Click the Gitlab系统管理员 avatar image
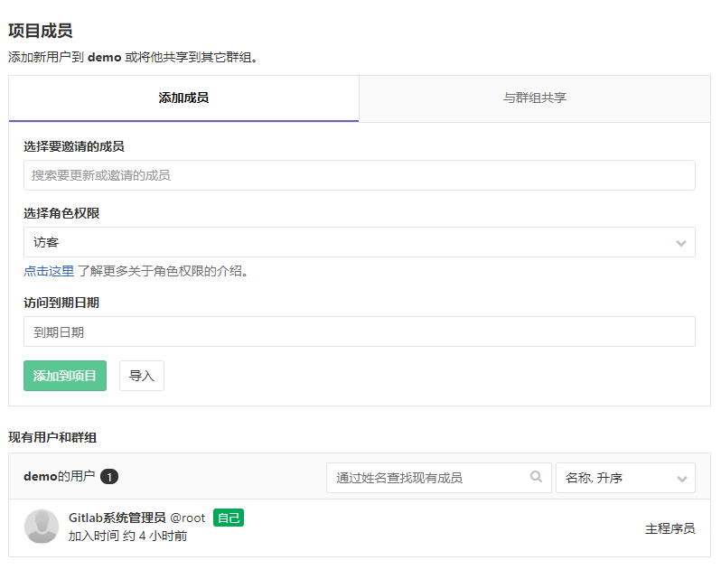 pyautogui.click(x=42, y=527)
